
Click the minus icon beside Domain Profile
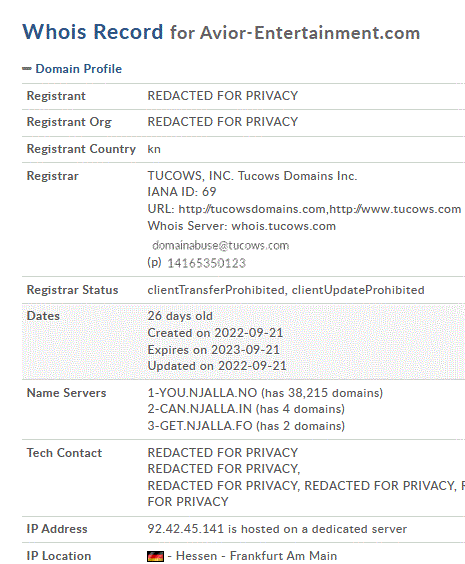tap(27, 69)
